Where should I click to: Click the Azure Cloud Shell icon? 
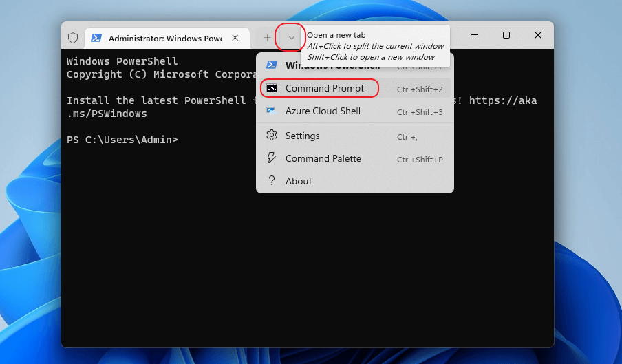(272, 111)
